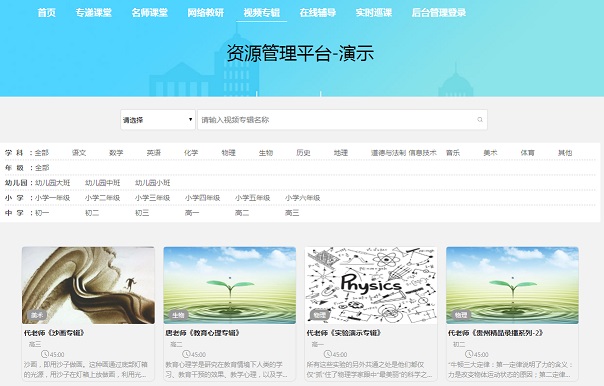Click the search magnifier icon
Screen dimensions: 604x386
coord(480,120)
